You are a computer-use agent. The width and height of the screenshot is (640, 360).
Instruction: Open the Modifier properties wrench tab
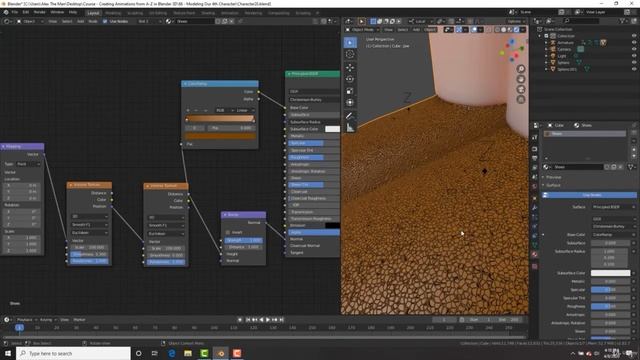535,208
